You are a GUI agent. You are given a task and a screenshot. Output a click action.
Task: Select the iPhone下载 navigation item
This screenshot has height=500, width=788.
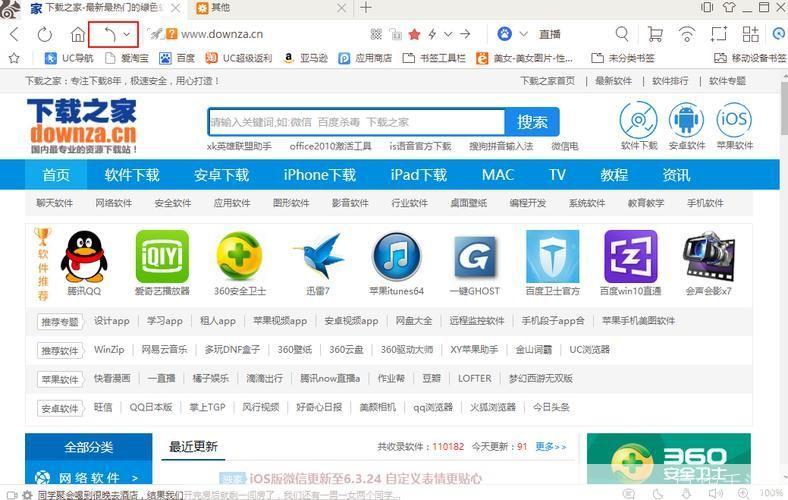coord(320,175)
